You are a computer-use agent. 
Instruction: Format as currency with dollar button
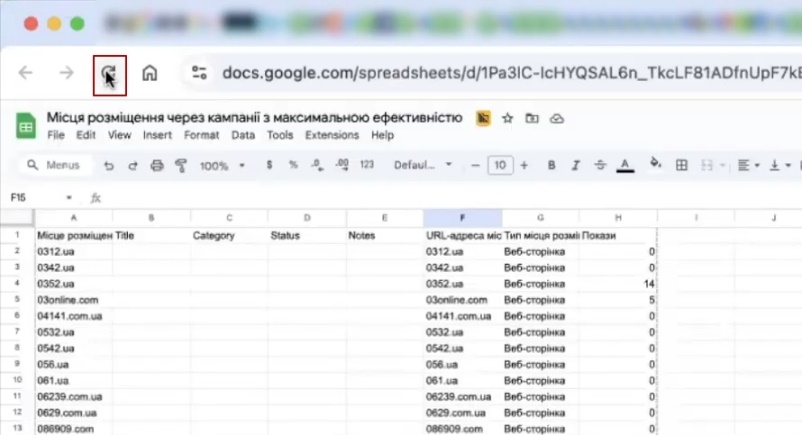270,165
